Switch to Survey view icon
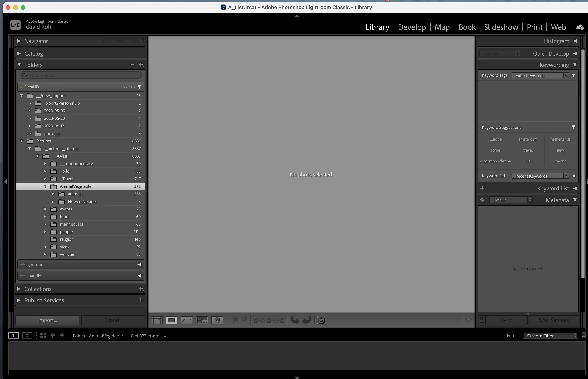 [202, 320]
